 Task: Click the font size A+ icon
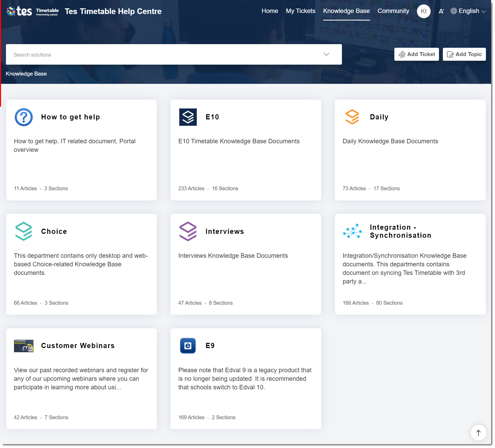point(441,11)
